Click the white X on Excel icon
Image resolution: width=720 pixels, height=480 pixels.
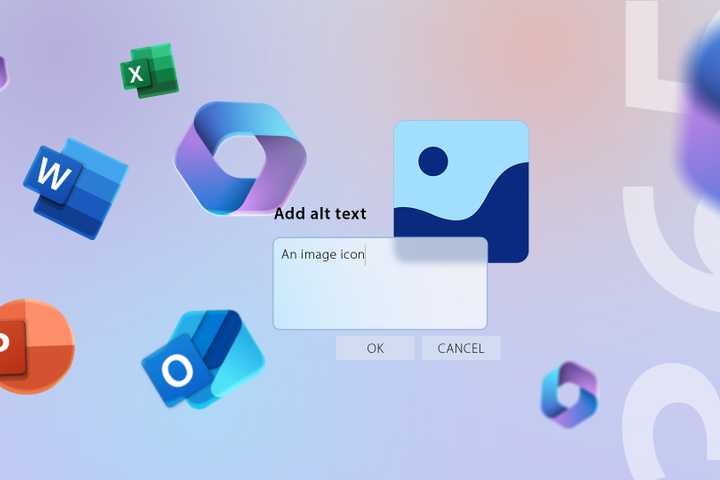136,74
